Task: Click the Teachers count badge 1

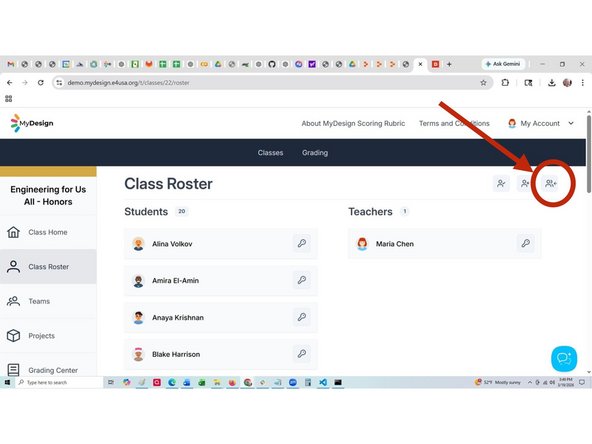Action: [405, 211]
